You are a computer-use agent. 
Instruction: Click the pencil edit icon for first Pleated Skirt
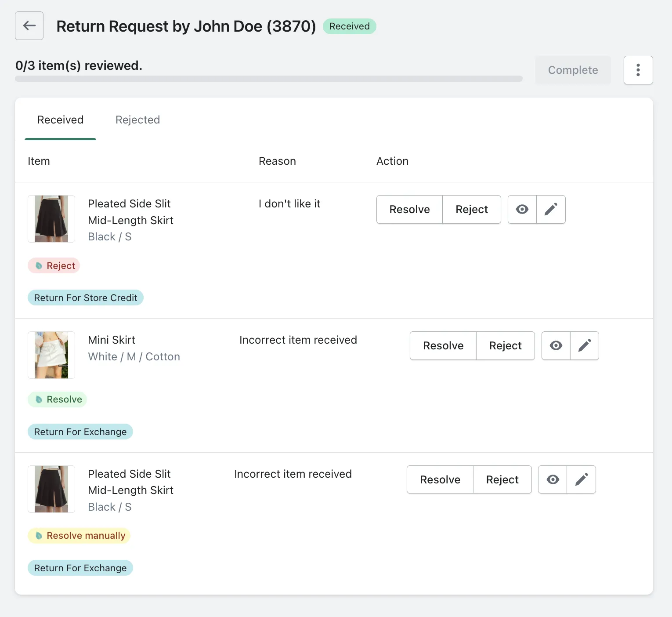[551, 210]
